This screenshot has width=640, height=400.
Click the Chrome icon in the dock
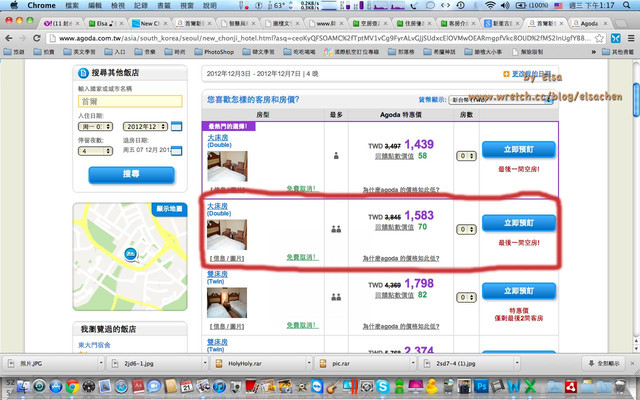(x=73, y=386)
